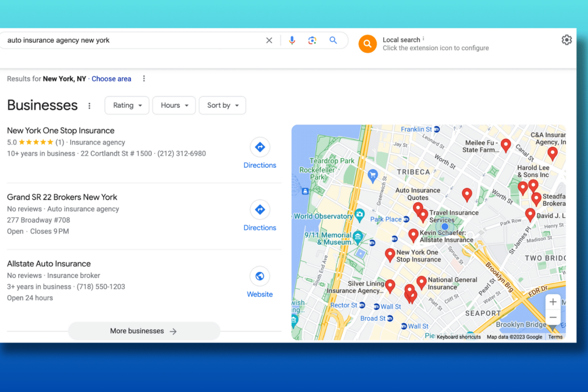Image resolution: width=588 pixels, height=392 pixels.
Task: Open the three-dot menu beside Choose area
Action: (x=144, y=79)
